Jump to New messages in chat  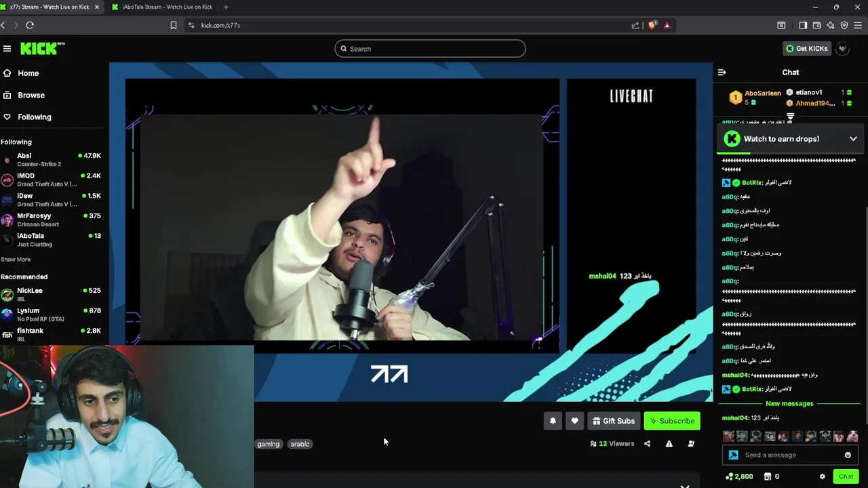tap(789, 403)
